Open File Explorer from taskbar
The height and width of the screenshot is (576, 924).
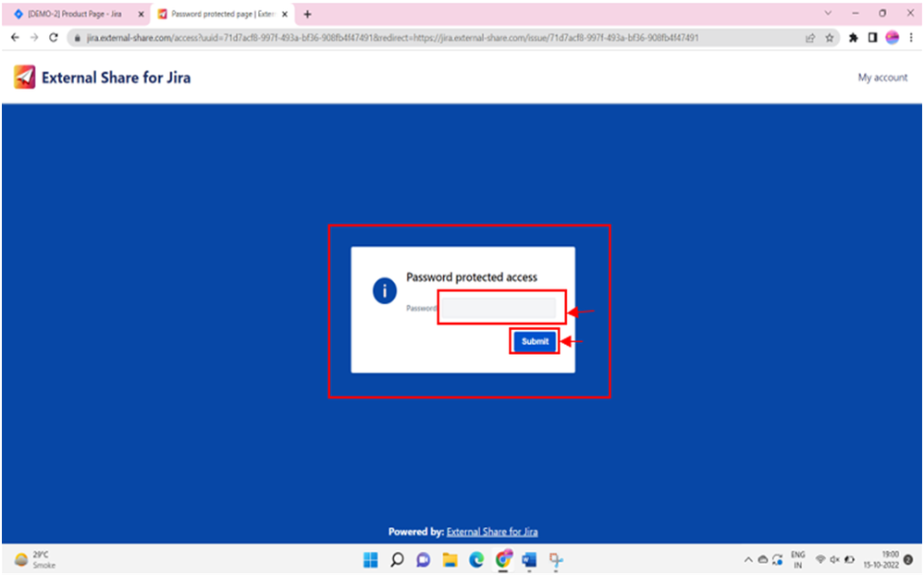(x=450, y=559)
